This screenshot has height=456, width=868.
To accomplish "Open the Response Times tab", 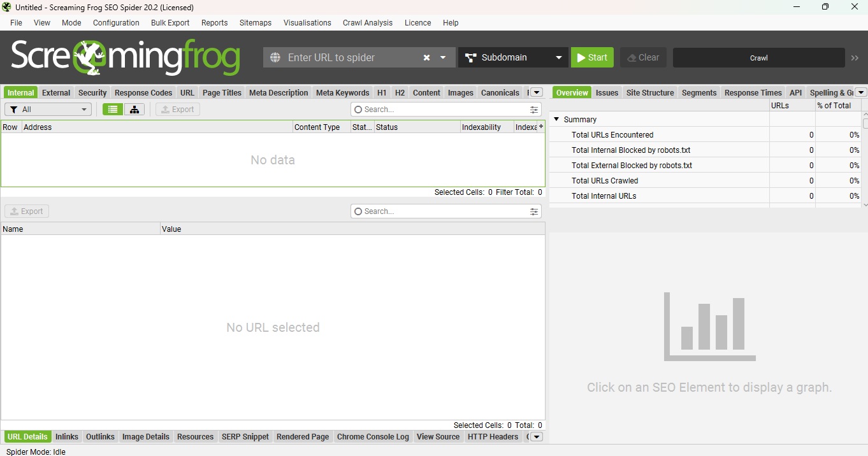I will 753,93.
